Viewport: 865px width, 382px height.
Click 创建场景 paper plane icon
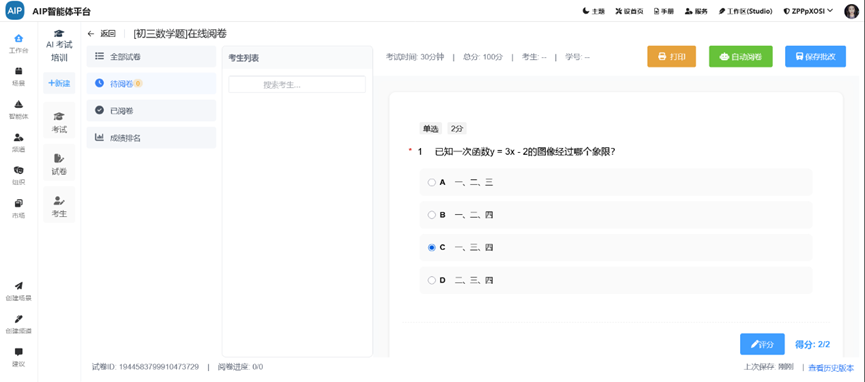click(19, 286)
